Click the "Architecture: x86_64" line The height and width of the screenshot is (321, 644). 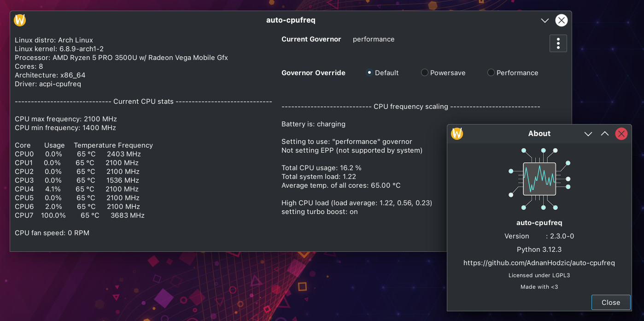(50, 75)
